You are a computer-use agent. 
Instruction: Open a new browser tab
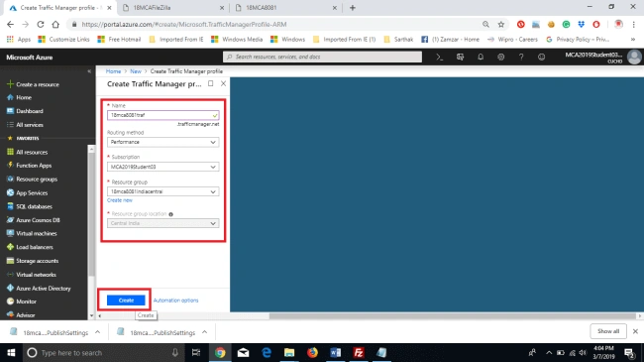(x=353, y=7)
